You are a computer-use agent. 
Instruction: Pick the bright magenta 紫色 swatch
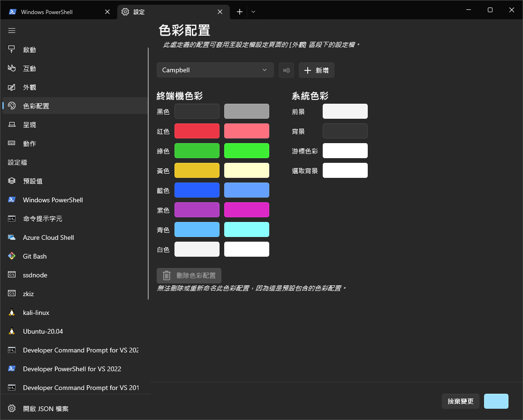click(x=247, y=209)
